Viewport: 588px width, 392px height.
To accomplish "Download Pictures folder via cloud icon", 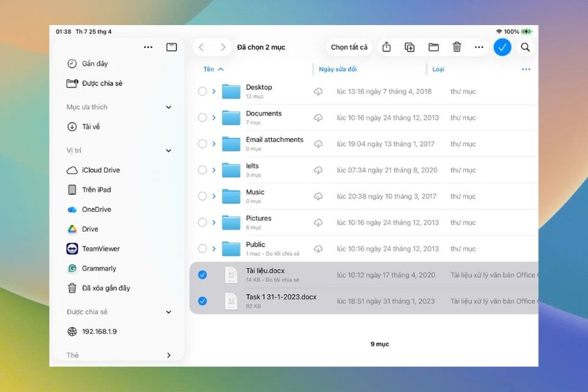I will [318, 222].
